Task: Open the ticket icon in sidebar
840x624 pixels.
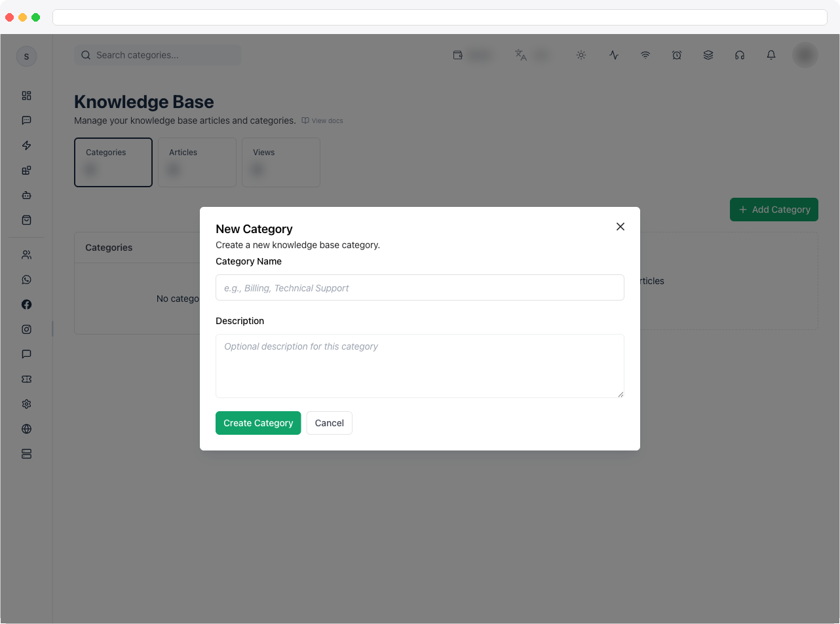Action: (x=26, y=379)
